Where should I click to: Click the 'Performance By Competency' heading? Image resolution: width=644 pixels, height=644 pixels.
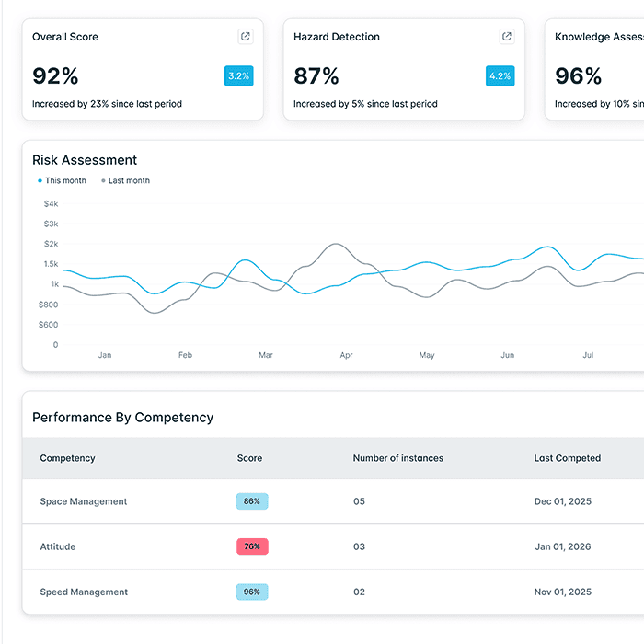tap(122, 418)
